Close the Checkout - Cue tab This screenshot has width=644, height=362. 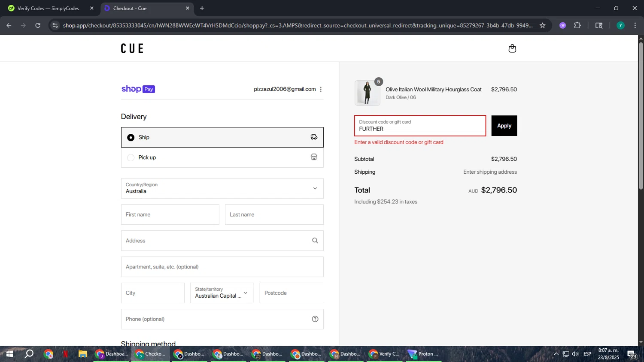pos(187,8)
